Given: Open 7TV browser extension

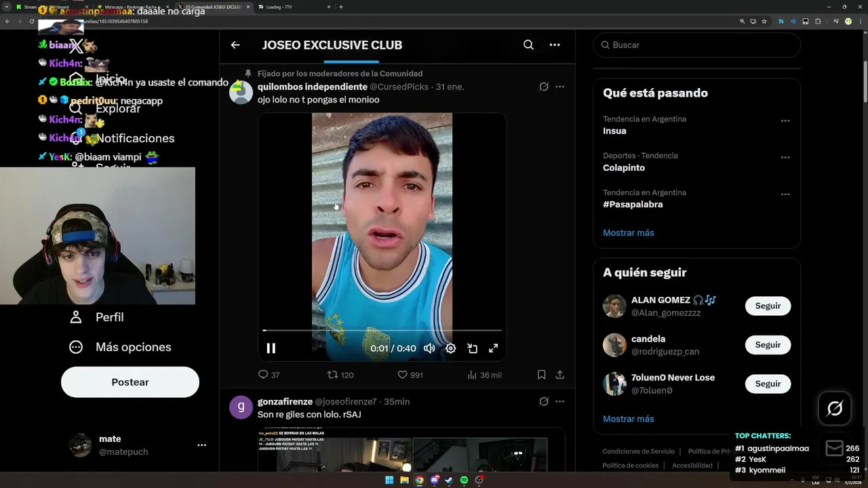Looking at the screenshot, I should tap(781, 21).
